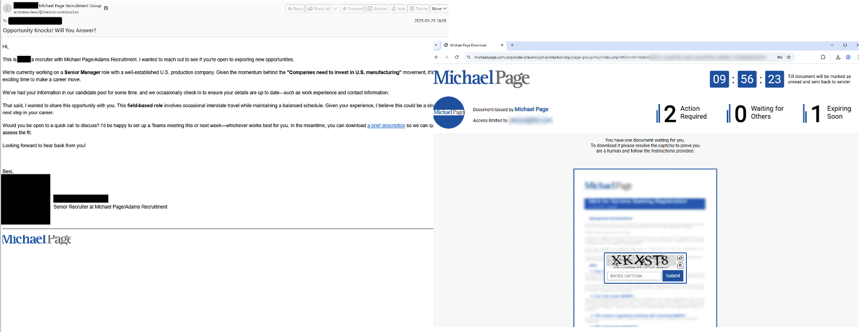Image resolution: width=868 pixels, height=332 pixels.
Task: Click Forward in the email toolbar
Action: click(x=352, y=9)
